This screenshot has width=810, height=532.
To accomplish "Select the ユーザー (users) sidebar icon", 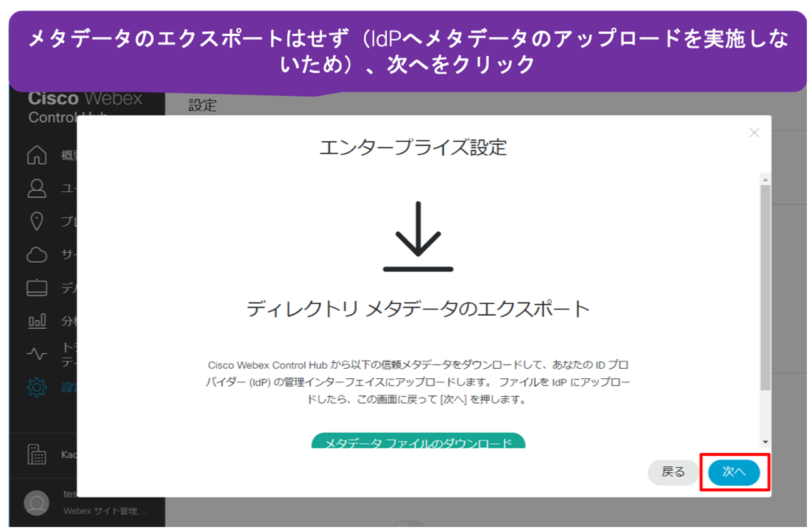I will 36,189.
